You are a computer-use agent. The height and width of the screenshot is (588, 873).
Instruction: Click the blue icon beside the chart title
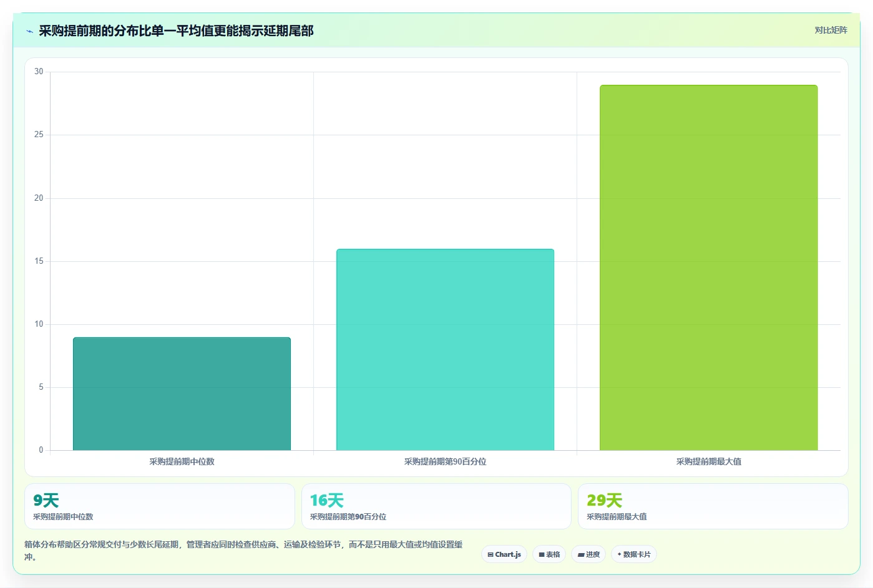(29, 31)
